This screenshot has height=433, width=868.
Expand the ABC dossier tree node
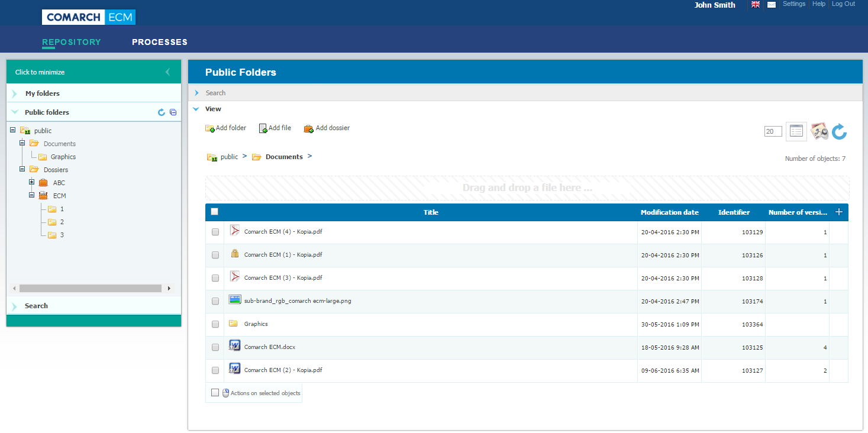[32, 182]
